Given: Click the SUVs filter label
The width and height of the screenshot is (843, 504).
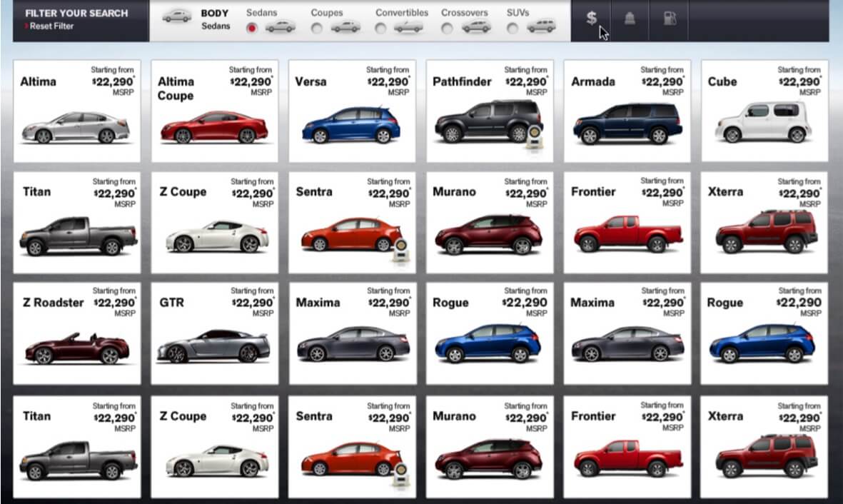Looking at the screenshot, I should (x=518, y=12).
